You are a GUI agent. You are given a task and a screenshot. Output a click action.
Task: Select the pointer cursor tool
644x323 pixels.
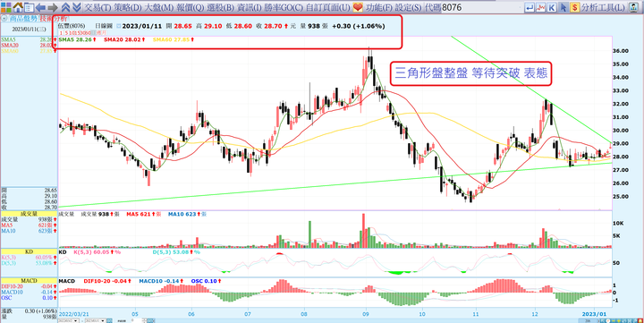click(x=563, y=7)
